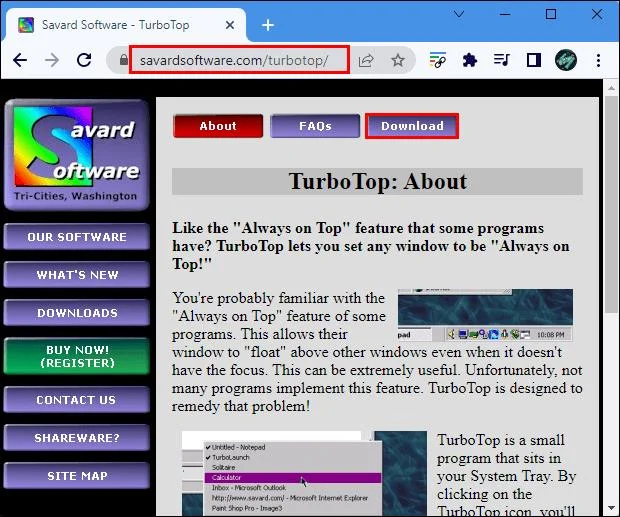620x517 pixels.
Task: Go to the Download section
Action: 412,126
